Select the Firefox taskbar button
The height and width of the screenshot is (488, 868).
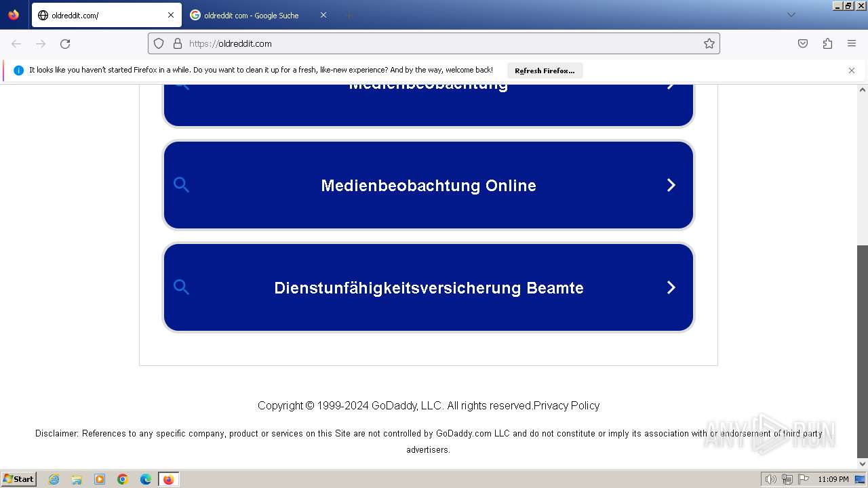pos(168,479)
